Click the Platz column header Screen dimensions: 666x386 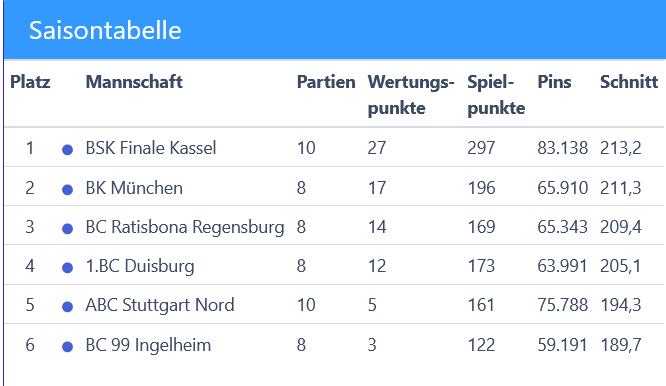coord(30,82)
